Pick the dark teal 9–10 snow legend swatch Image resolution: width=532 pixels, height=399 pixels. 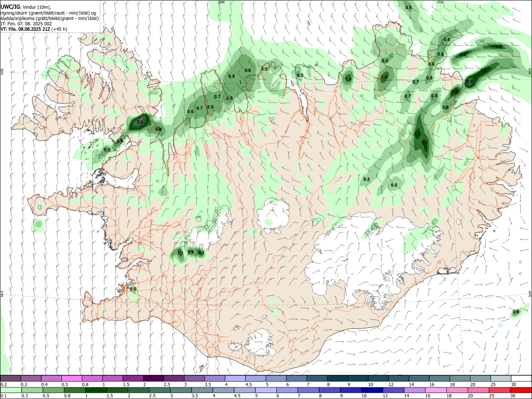click(x=358, y=379)
